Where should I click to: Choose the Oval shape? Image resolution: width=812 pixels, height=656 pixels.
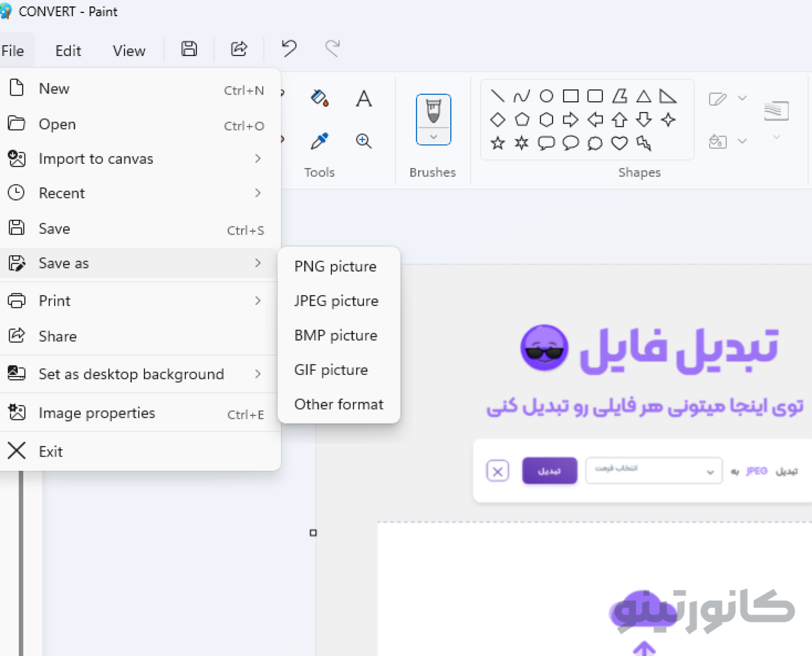(546, 96)
